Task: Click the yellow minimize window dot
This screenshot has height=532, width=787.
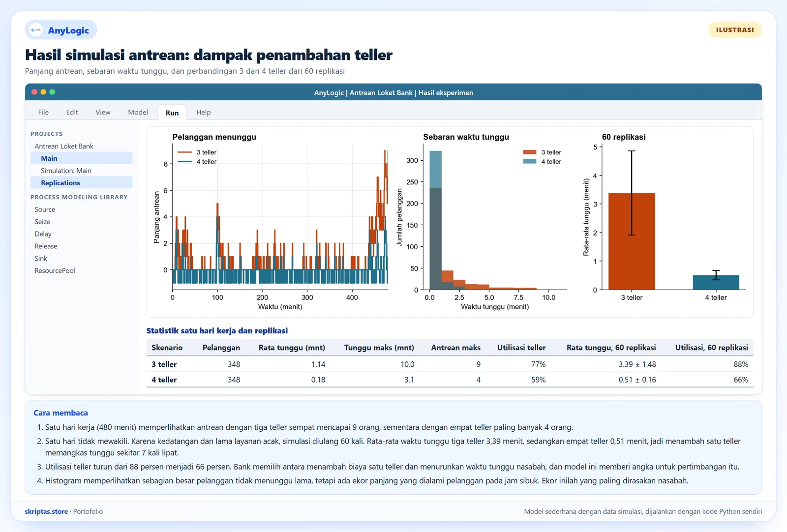Action: pos(43,92)
